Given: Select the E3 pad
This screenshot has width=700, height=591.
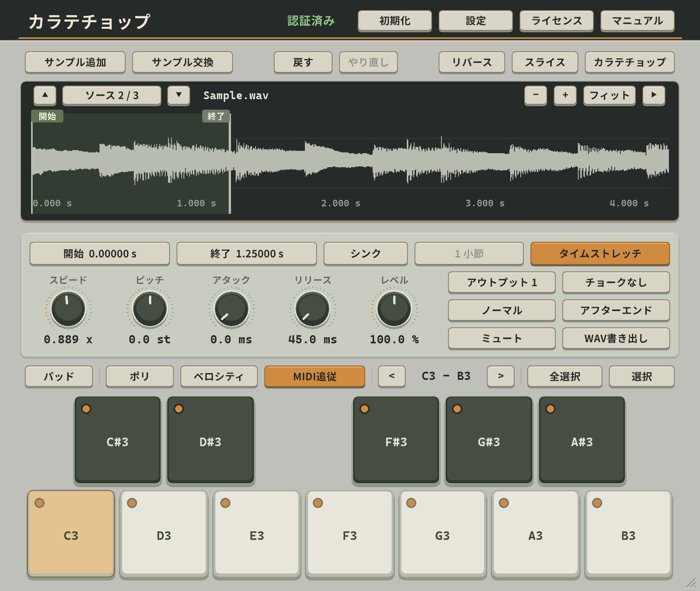Looking at the screenshot, I should coord(257,533).
